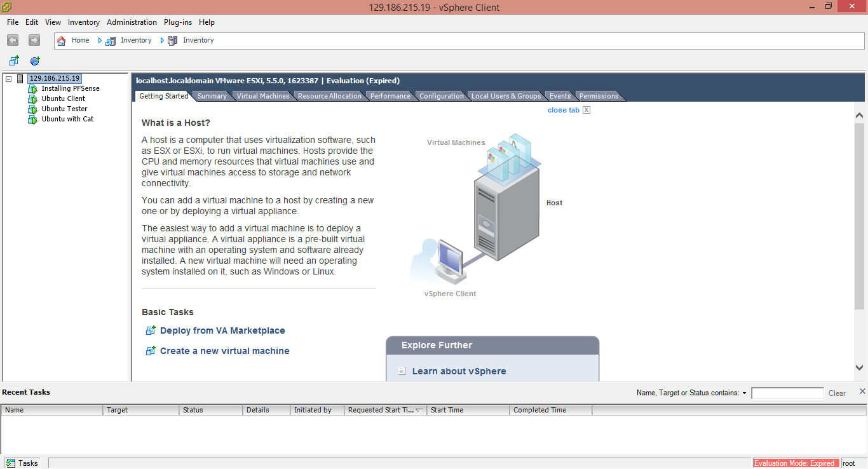The height and width of the screenshot is (469, 868).
Task: Open the Help menu
Action: coord(207,22)
